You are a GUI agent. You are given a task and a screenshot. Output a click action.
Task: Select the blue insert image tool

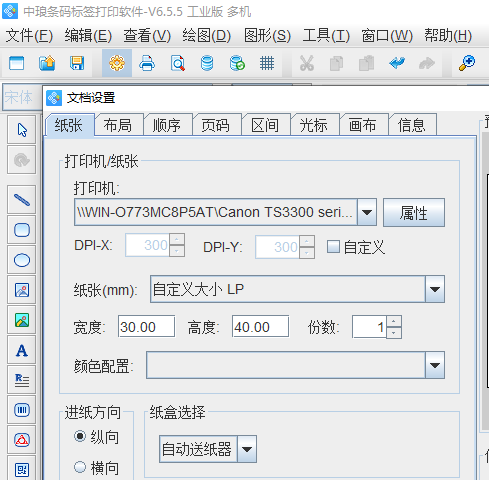[22, 290]
